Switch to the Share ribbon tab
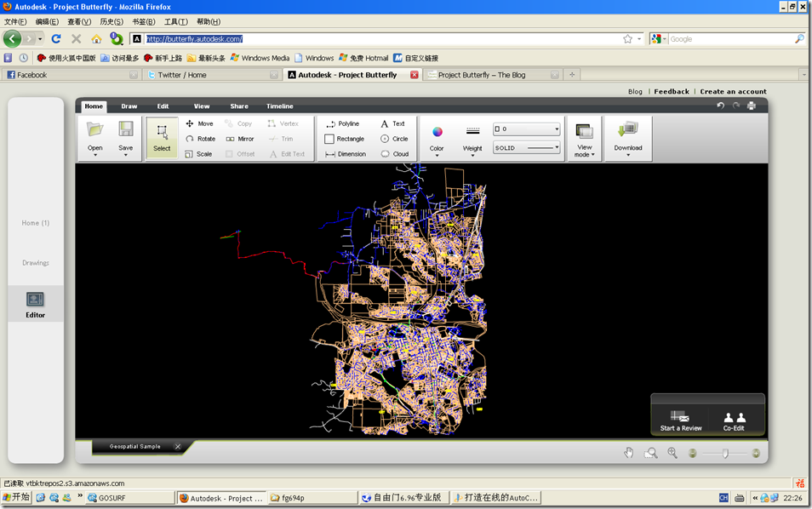The width and height of the screenshot is (812, 509). pos(238,106)
